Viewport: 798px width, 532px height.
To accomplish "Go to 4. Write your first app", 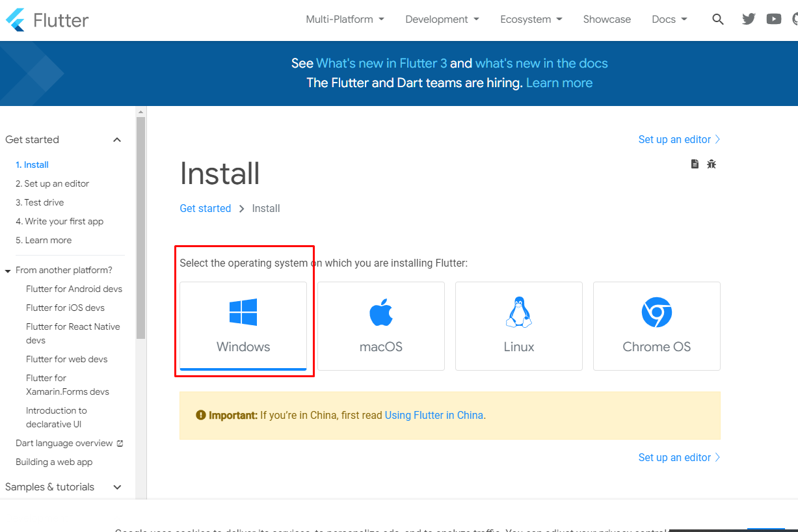I will point(60,221).
